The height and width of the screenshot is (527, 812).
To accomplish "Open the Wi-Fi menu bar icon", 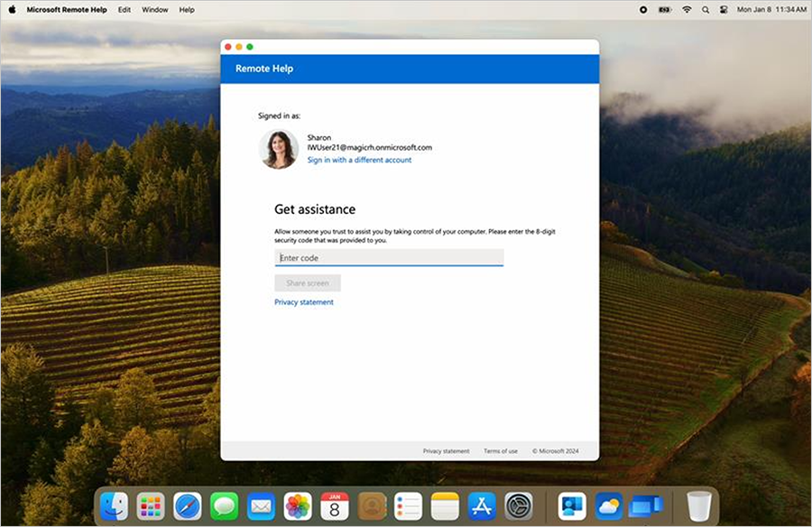I will point(687,9).
